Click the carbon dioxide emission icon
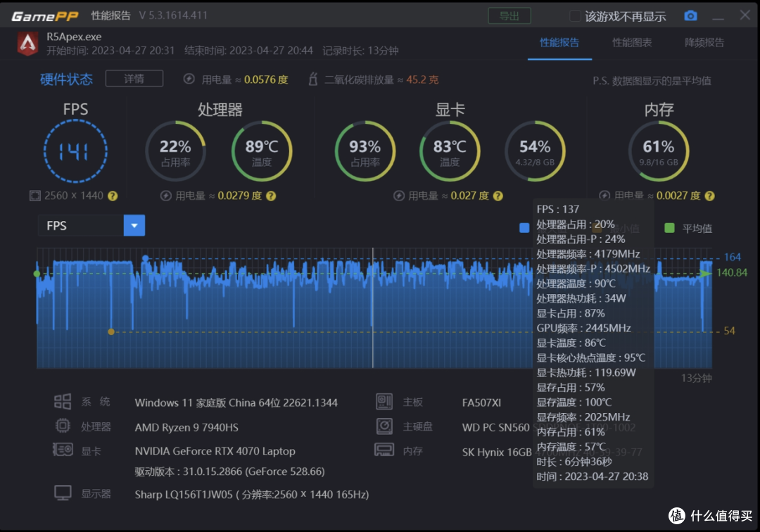 pyautogui.click(x=313, y=79)
